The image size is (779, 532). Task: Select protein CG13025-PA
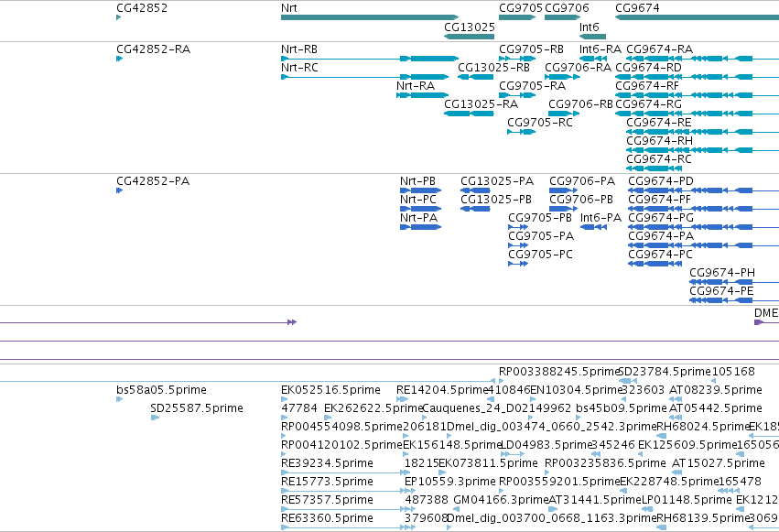[x=475, y=190]
